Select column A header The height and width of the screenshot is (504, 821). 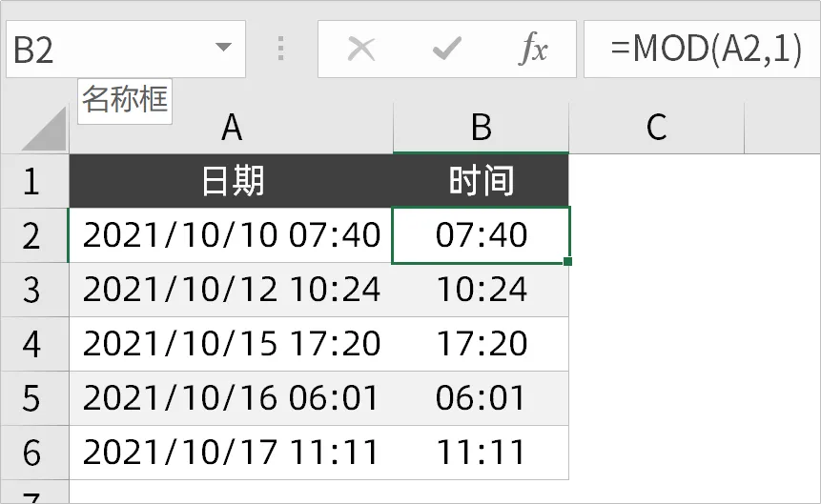pyautogui.click(x=231, y=128)
